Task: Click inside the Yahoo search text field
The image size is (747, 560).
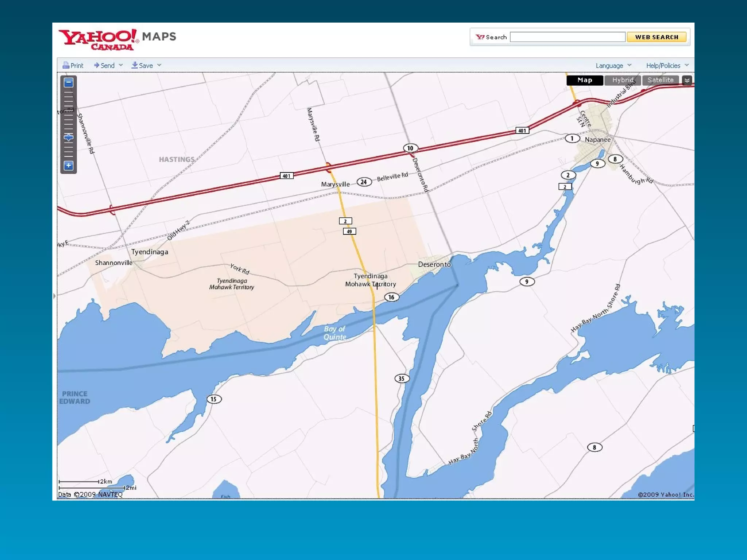Action: click(567, 37)
